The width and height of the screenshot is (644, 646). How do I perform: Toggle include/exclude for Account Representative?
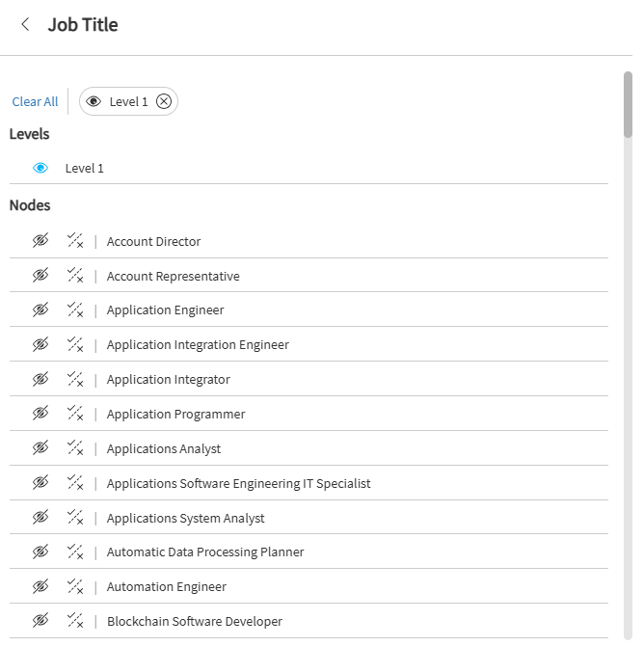point(75,275)
